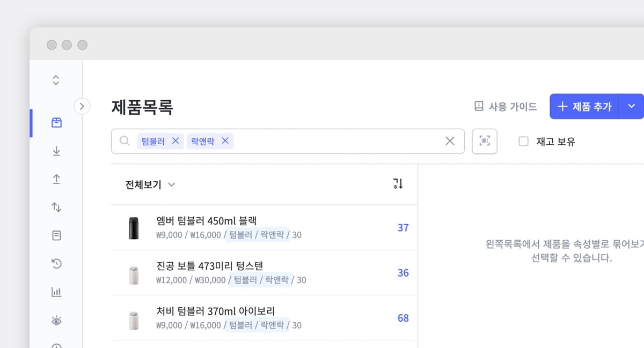Image resolution: width=644 pixels, height=348 pixels.
Task: Click the stock-in download arrow sidebar icon
Action: pos(56,151)
